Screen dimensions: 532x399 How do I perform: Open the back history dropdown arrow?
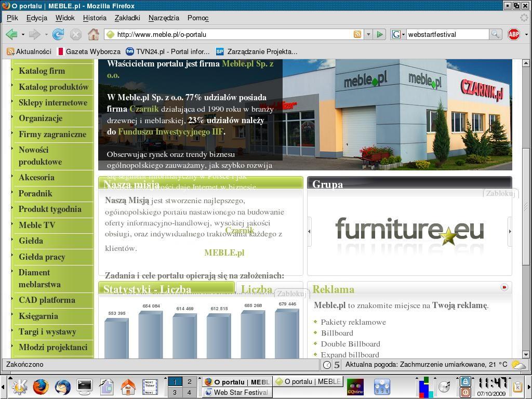click(23, 35)
